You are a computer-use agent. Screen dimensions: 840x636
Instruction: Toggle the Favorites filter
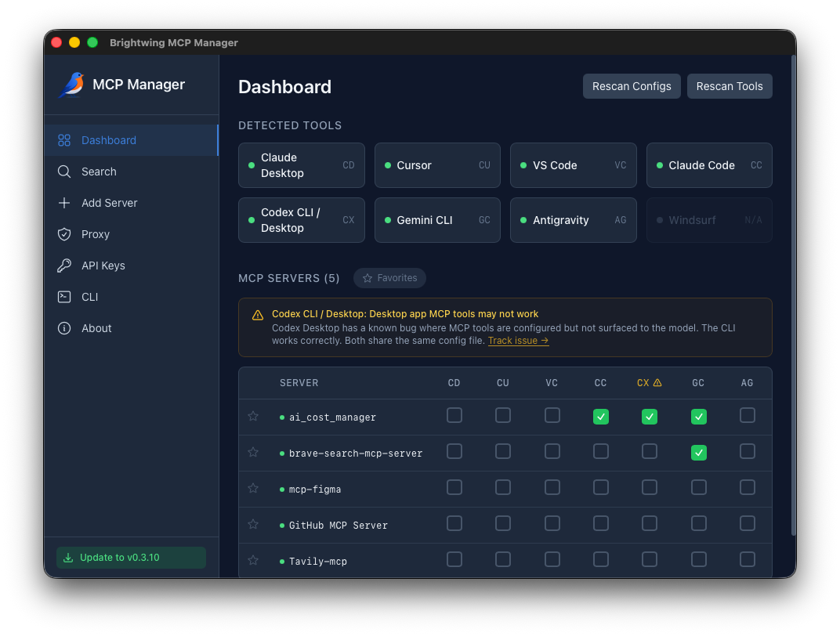pos(389,278)
